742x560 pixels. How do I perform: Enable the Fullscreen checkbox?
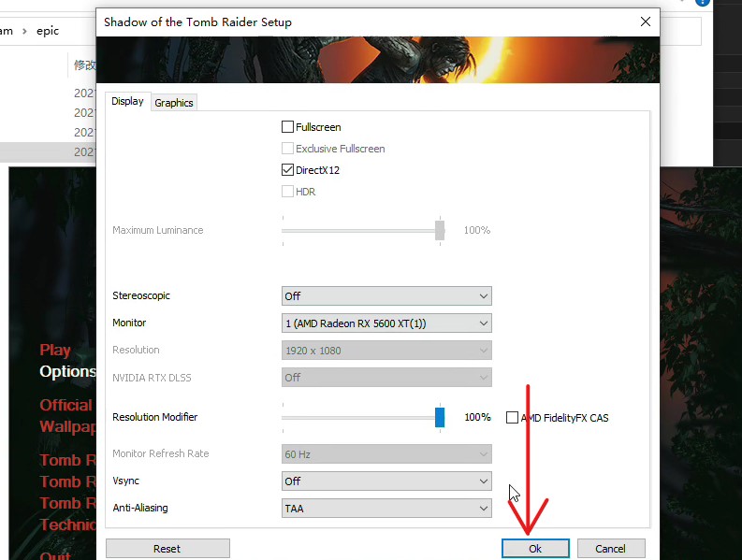(287, 127)
